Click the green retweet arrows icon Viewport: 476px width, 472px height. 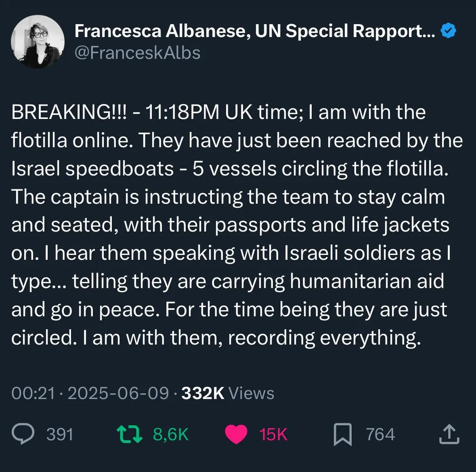tap(129, 434)
